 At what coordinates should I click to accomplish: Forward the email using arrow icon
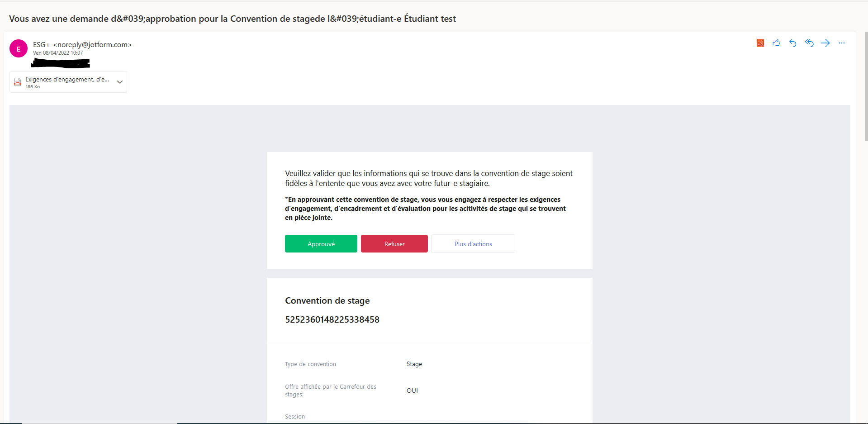click(x=825, y=43)
